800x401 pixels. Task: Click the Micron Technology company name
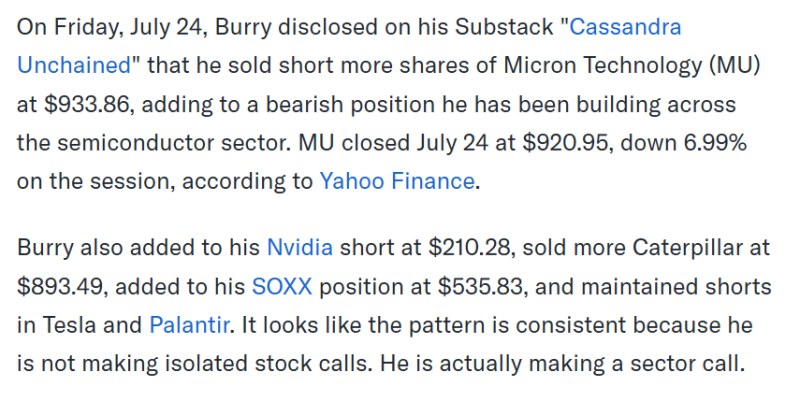[x=603, y=66]
